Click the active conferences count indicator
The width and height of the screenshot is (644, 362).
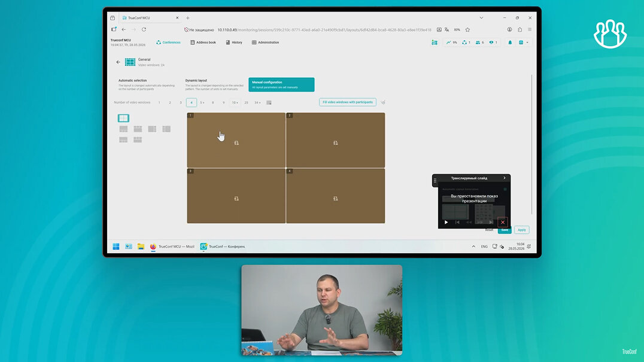(x=466, y=42)
